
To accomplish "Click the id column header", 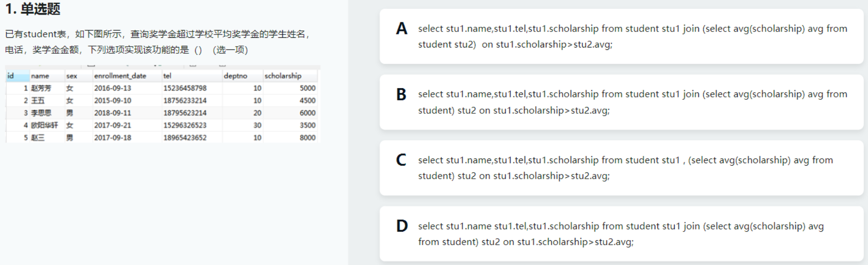I will coord(11,76).
